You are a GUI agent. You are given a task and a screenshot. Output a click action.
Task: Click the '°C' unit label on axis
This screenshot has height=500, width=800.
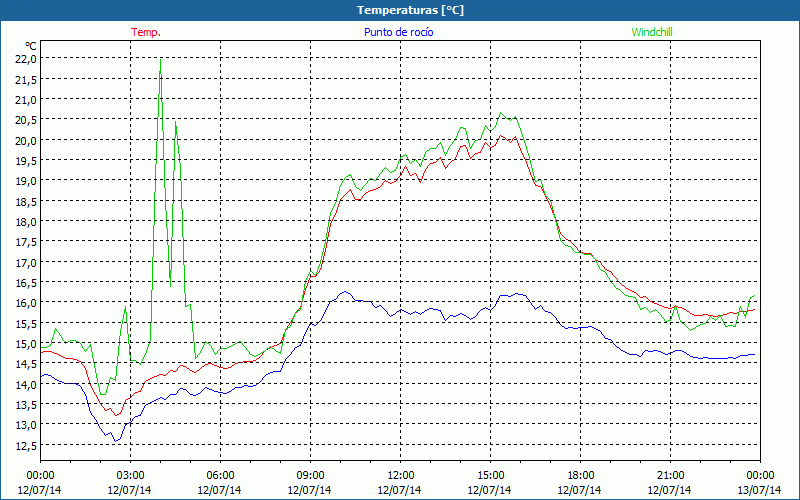(30, 46)
